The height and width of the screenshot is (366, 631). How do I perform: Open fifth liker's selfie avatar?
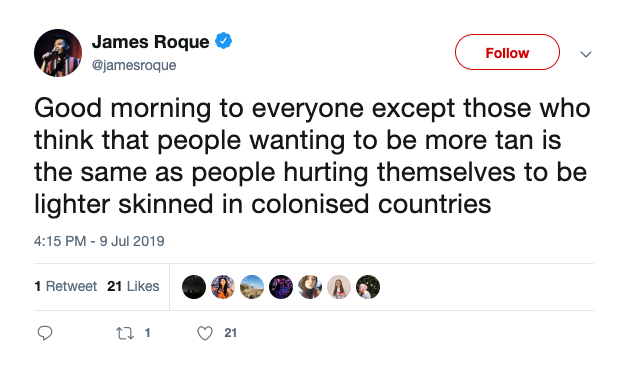tap(310, 287)
